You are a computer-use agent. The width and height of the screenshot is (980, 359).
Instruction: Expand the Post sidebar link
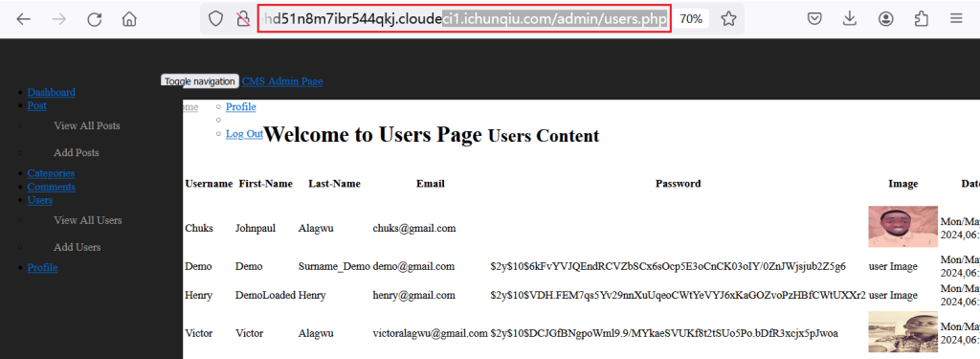coord(37,105)
